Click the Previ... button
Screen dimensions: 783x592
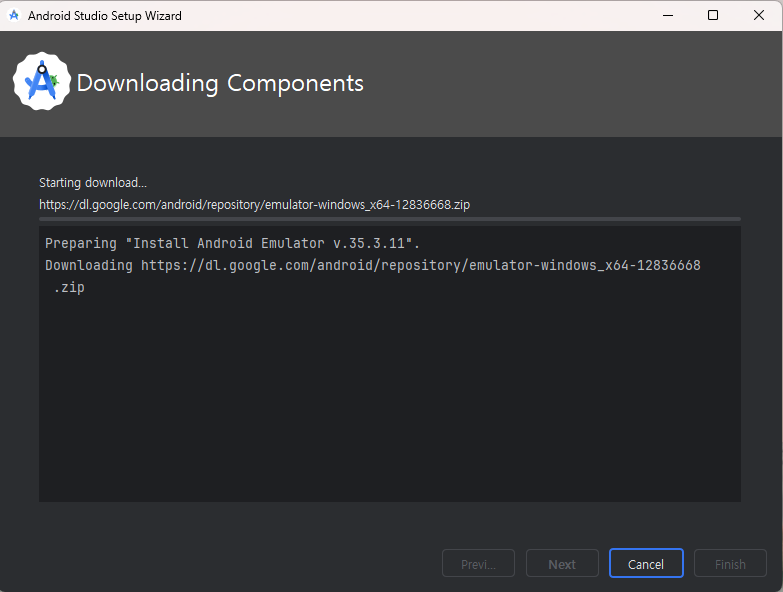coord(478,564)
